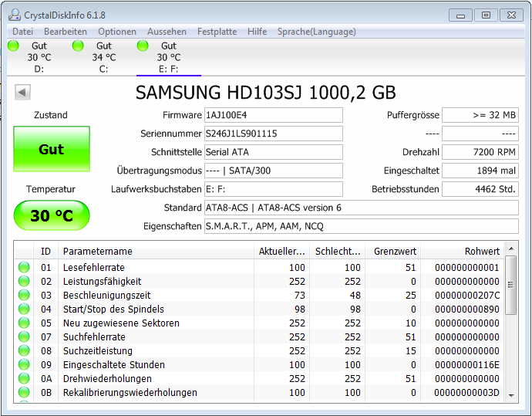Click green status dot of Lesefehlerrate row
The height and width of the screenshot is (416, 532).
pos(24,267)
